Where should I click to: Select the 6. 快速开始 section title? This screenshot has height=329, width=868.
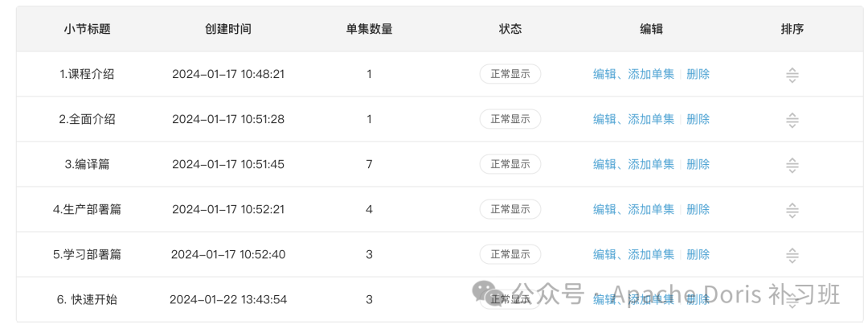click(87, 299)
